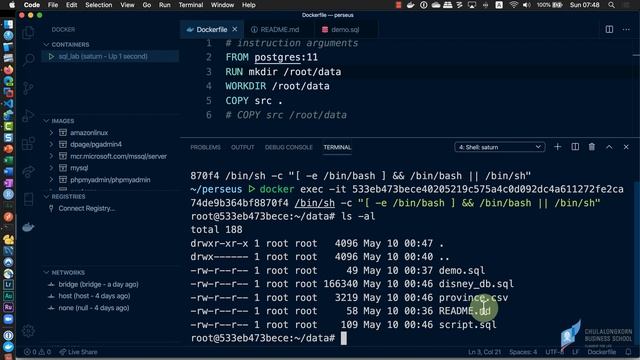Click LF line ending in status bar
Image resolution: width=640 pixels, height=360 pixels.
576,352
